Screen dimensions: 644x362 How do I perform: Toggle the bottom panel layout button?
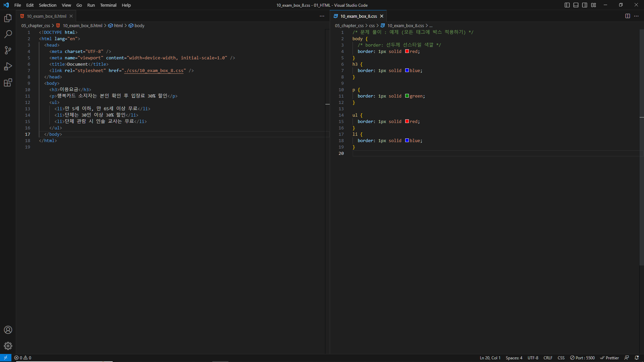576,5
